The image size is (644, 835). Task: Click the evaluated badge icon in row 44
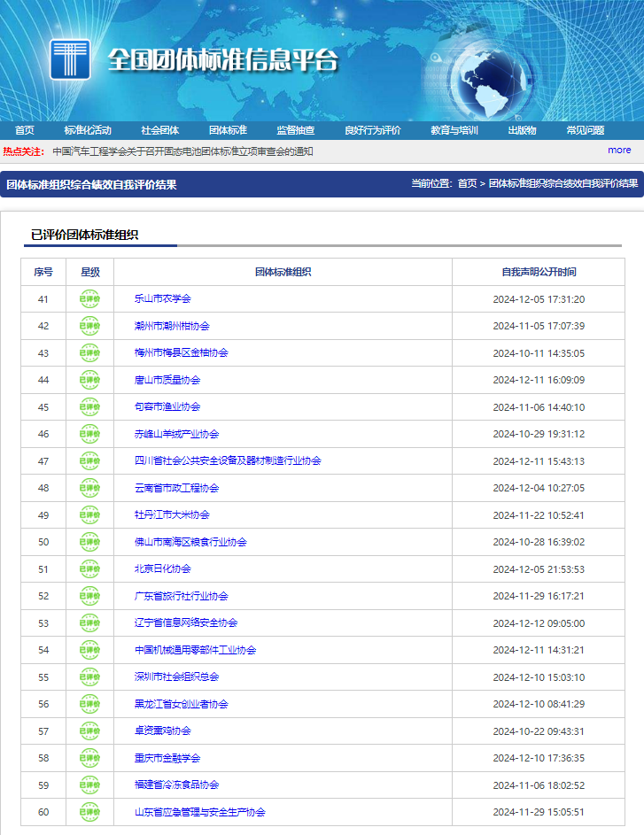(x=89, y=380)
